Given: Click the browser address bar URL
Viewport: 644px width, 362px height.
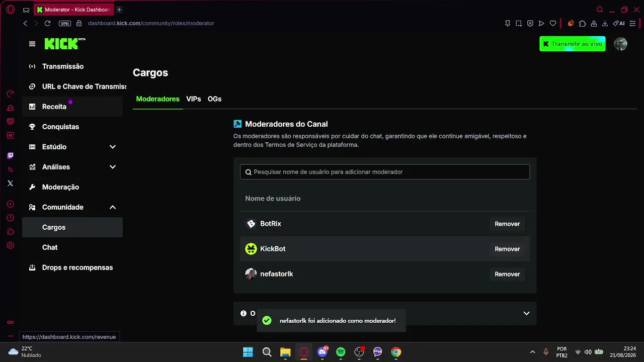Looking at the screenshot, I should (x=151, y=23).
